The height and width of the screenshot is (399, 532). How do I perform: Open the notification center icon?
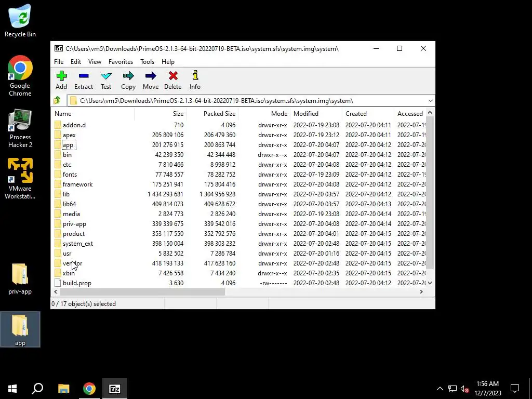click(515, 389)
